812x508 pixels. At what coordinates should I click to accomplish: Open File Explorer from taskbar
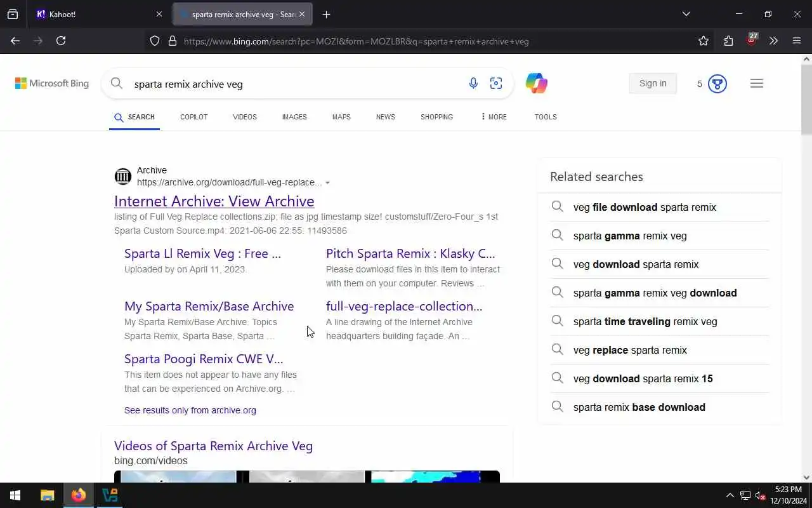click(48, 495)
